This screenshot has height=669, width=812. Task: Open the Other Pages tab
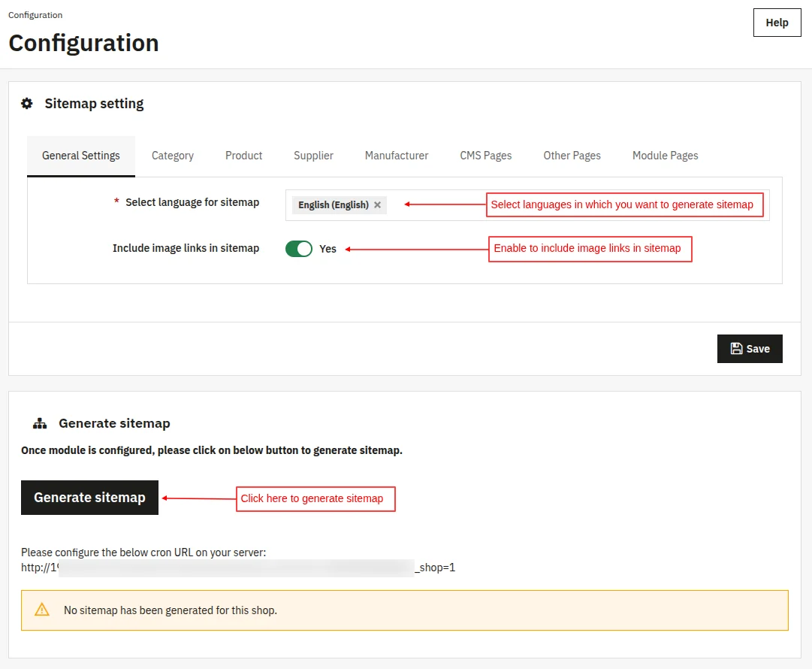[572, 156]
